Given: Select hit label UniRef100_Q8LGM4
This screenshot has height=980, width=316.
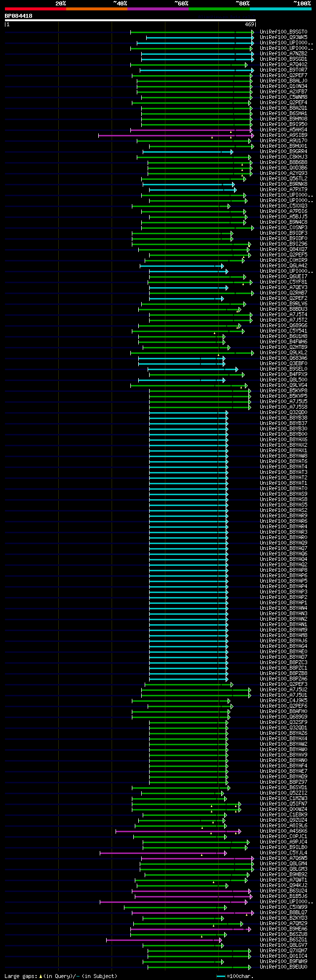Looking at the screenshot, I should click(x=283, y=864).
